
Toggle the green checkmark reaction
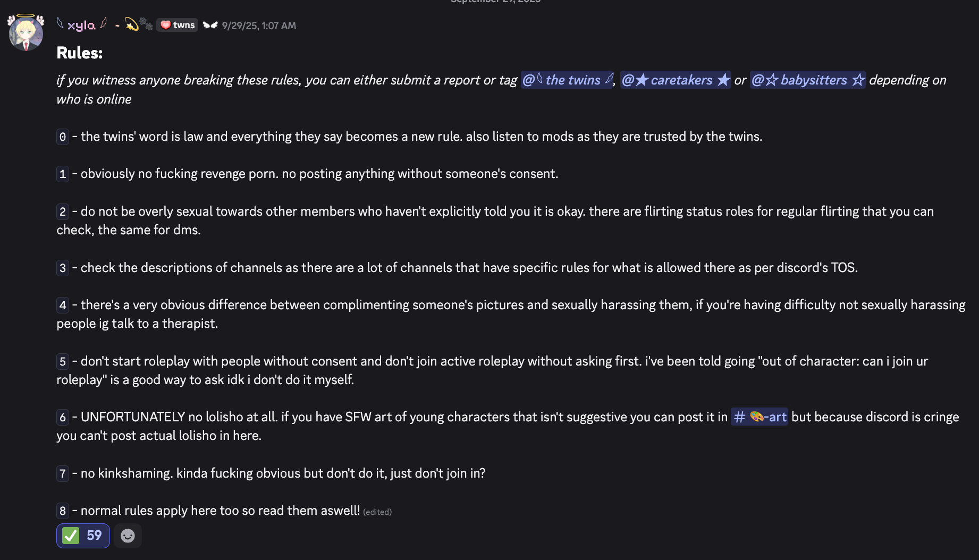(x=83, y=536)
